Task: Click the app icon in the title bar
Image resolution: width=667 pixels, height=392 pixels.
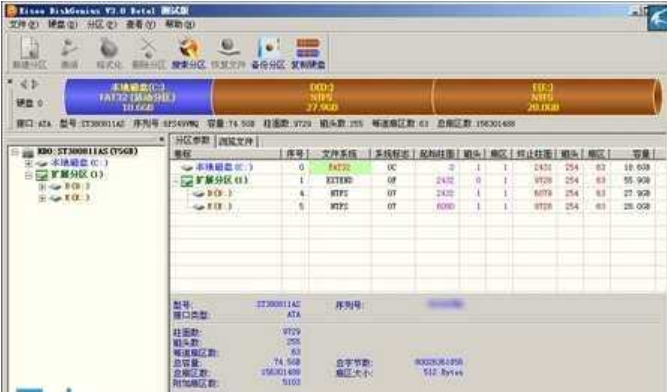Action: click(x=11, y=10)
